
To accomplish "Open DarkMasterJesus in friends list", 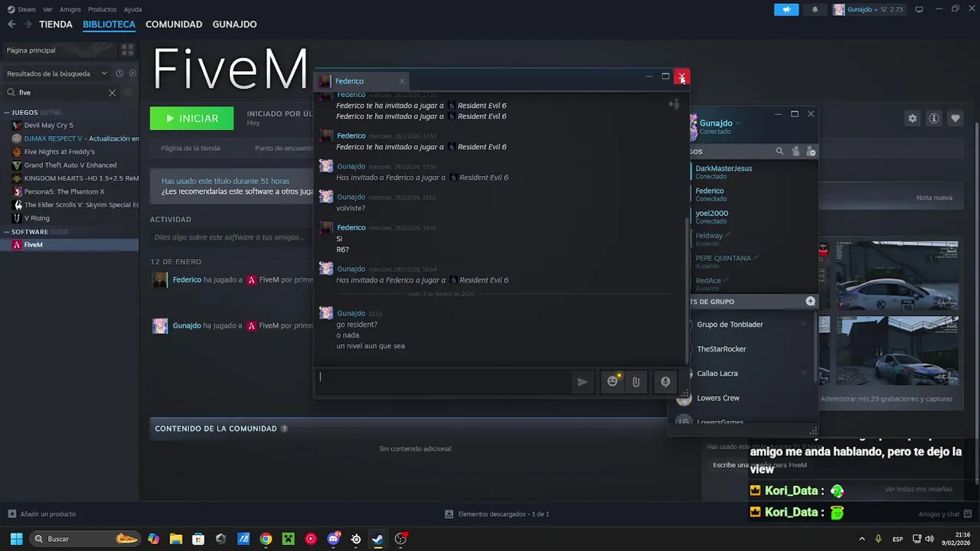I will [724, 172].
